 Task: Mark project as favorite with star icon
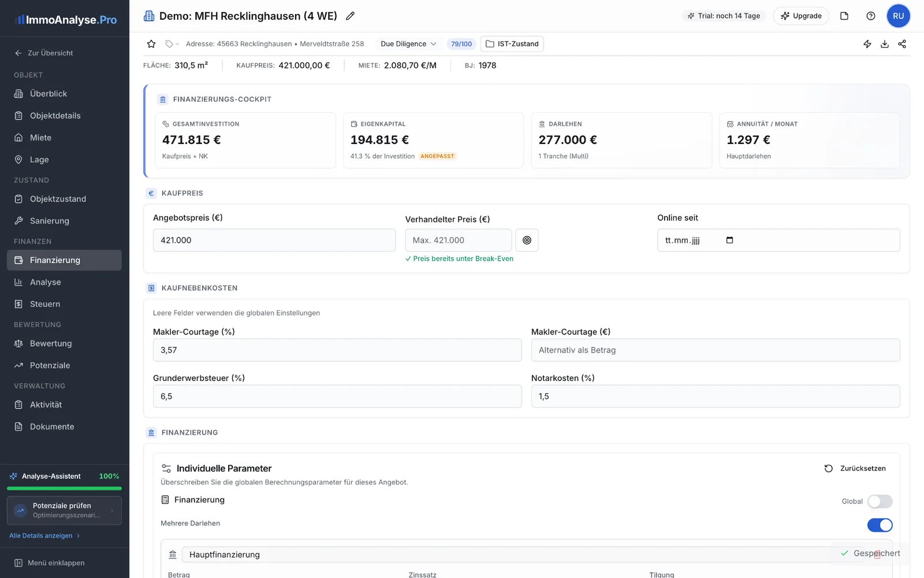click(151, 44)
